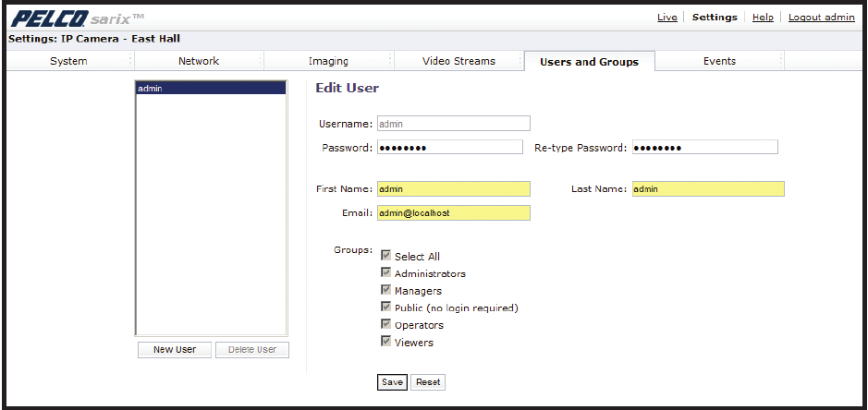Select admin in the user list

(x=210, y=89)
